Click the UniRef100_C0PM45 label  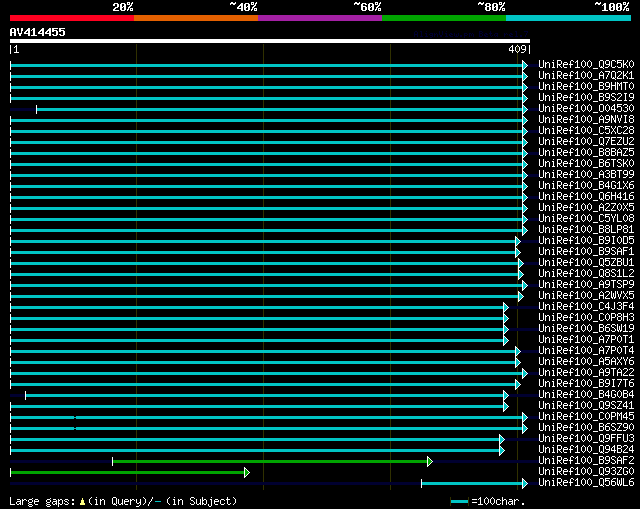(x=586, y=417)
